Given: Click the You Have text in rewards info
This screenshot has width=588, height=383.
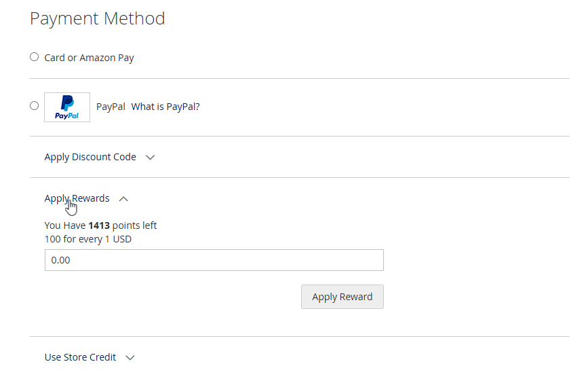Looking at the screenshot, I should (65, 225).
